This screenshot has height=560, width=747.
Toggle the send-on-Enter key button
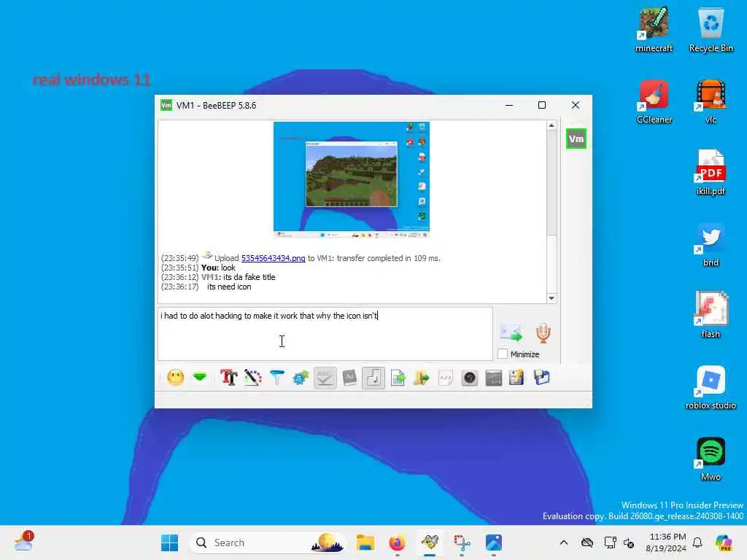click(373, 378)
